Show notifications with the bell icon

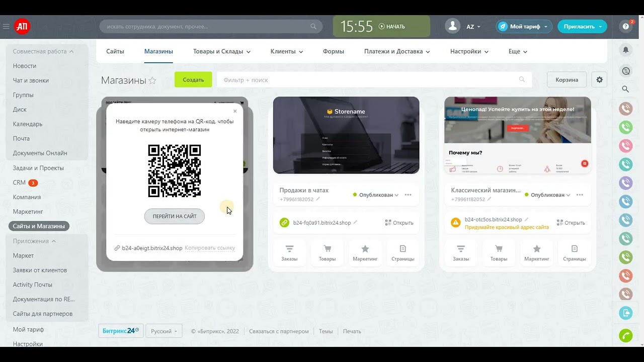[626, 50]
